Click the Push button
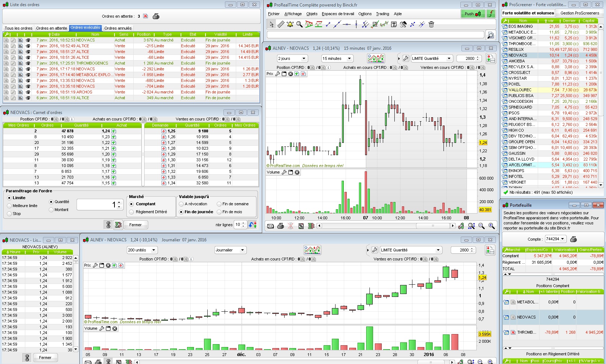The height and width of the screenshot is (364, 606). pos(473,14)
